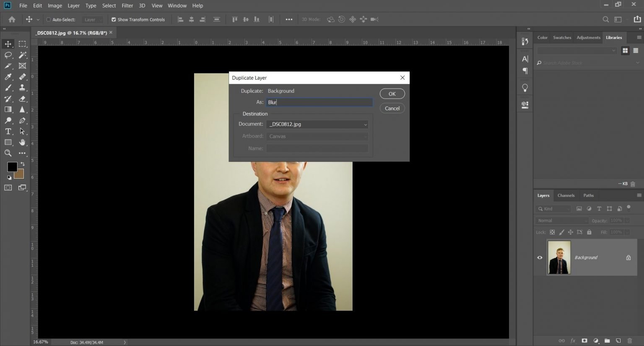
Task: Select the Zoom tool
Action: click(8, 153)
